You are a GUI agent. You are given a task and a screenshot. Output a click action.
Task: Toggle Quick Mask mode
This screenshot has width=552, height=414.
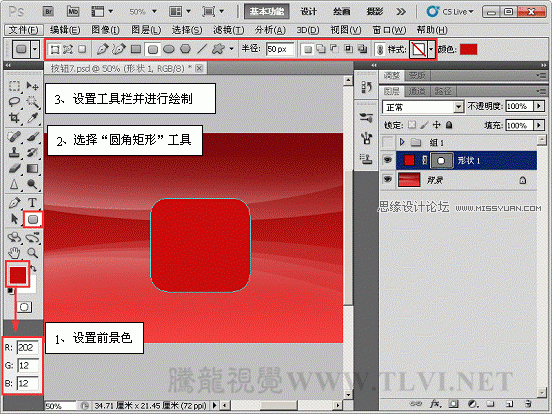(24, 307)
